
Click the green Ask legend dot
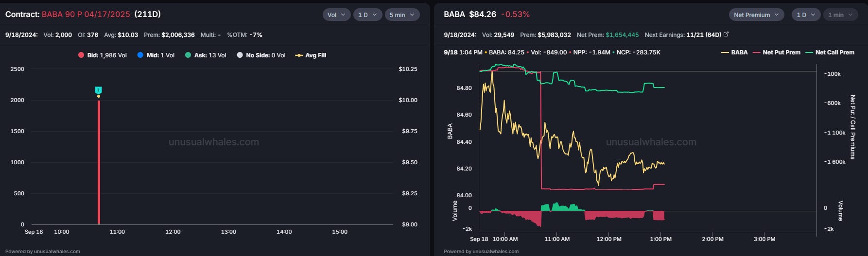pyautogui.click(x=188, y=55)
